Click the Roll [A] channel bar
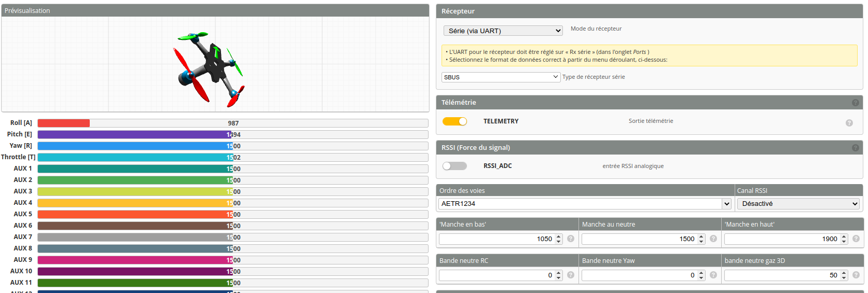868x293 pixels. click(232, 123)
